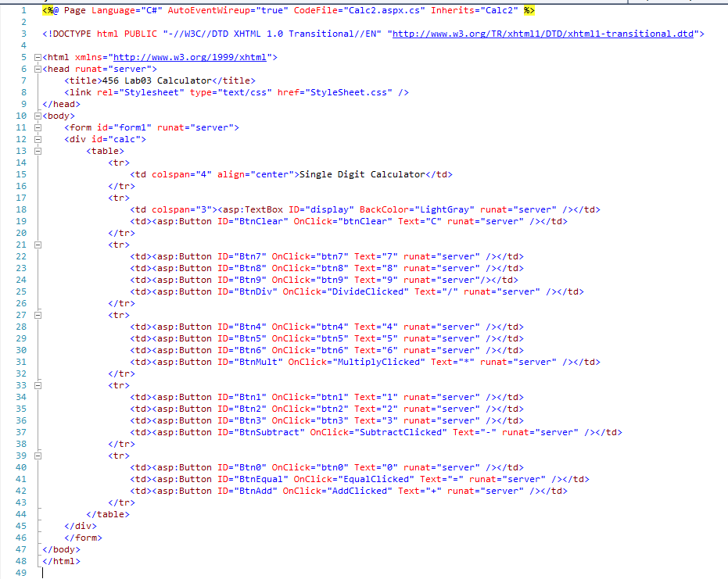Click the "MultiplyClicked" handler name

coord(378,362)
